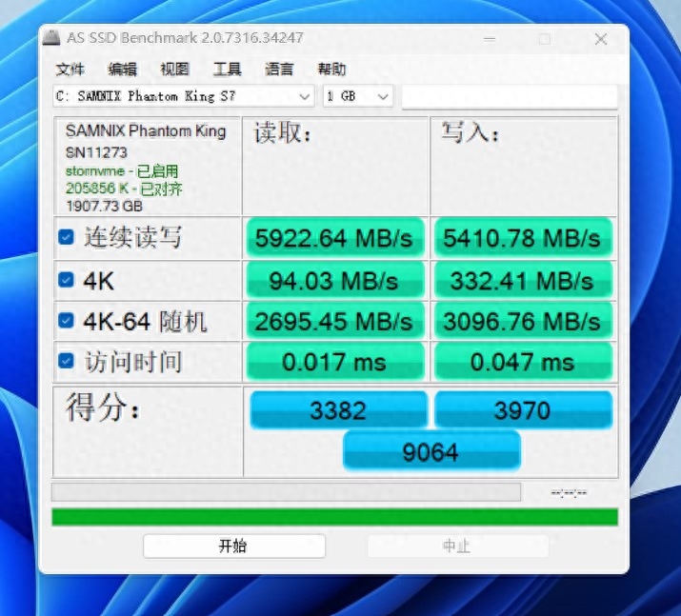The width and height of the screenshot is (681, 616).
Task: Click the gray current-test progress bar
Action: point(287,492)
